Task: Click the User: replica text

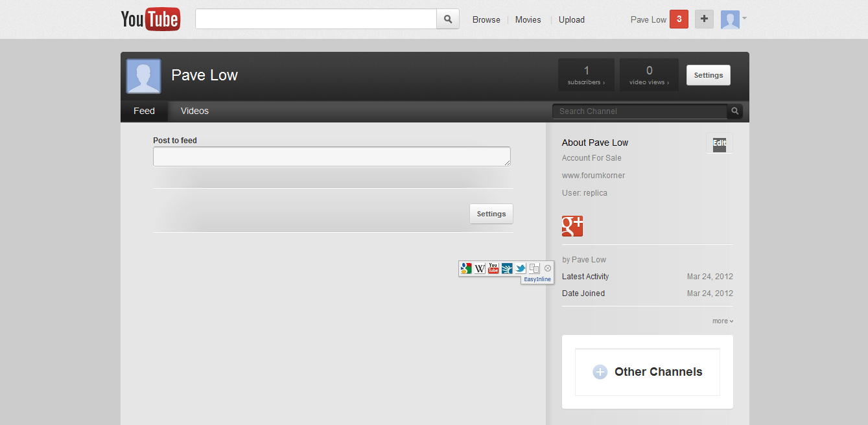Action: pos(585,193)
